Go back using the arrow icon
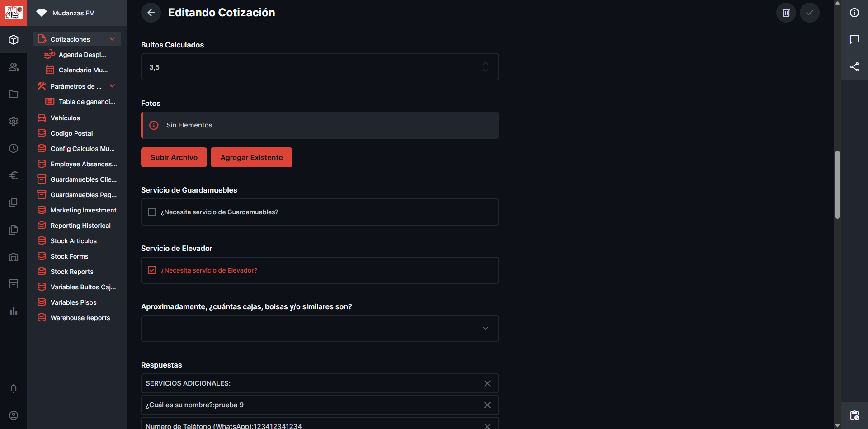Viewport: 868px width, 429px height. 151,13
